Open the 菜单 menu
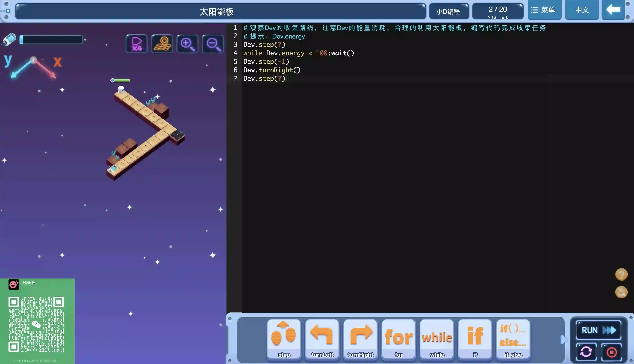 [544, 10]
